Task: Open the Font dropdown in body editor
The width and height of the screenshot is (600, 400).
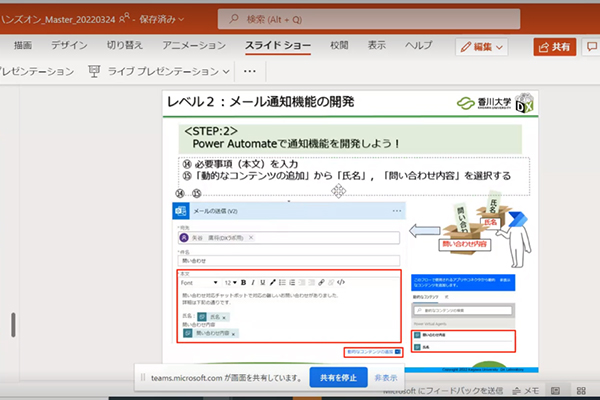Action: 199,283
